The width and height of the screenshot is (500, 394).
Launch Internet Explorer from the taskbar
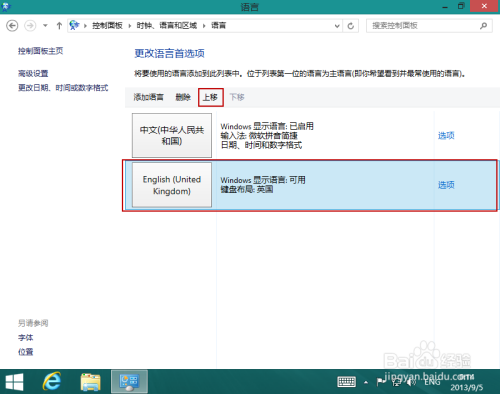click(52, 382)
